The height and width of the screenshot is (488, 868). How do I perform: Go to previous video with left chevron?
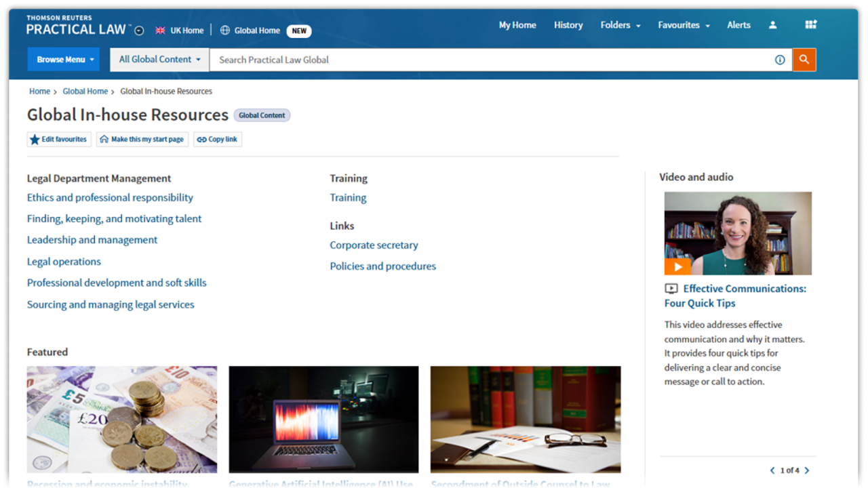[772, 470]
